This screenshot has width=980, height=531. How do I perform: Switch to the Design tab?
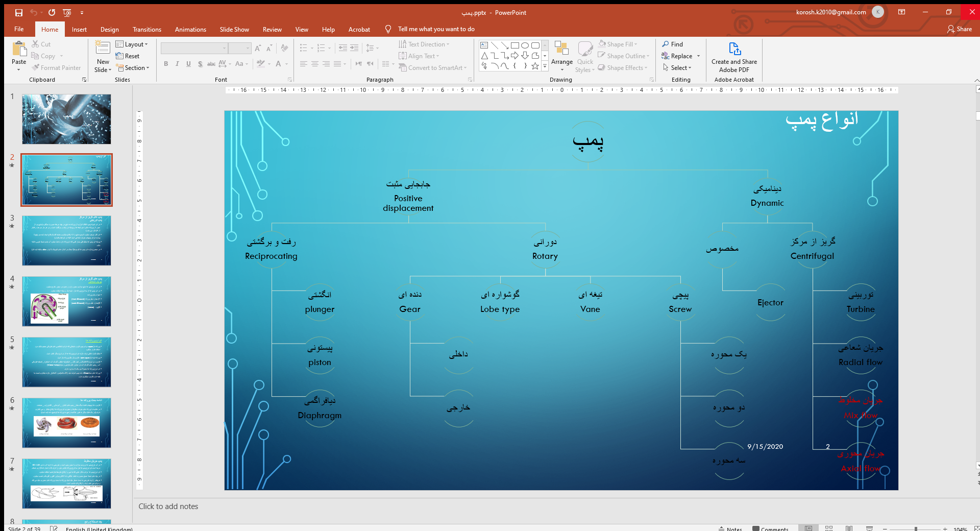coord(109,30)
